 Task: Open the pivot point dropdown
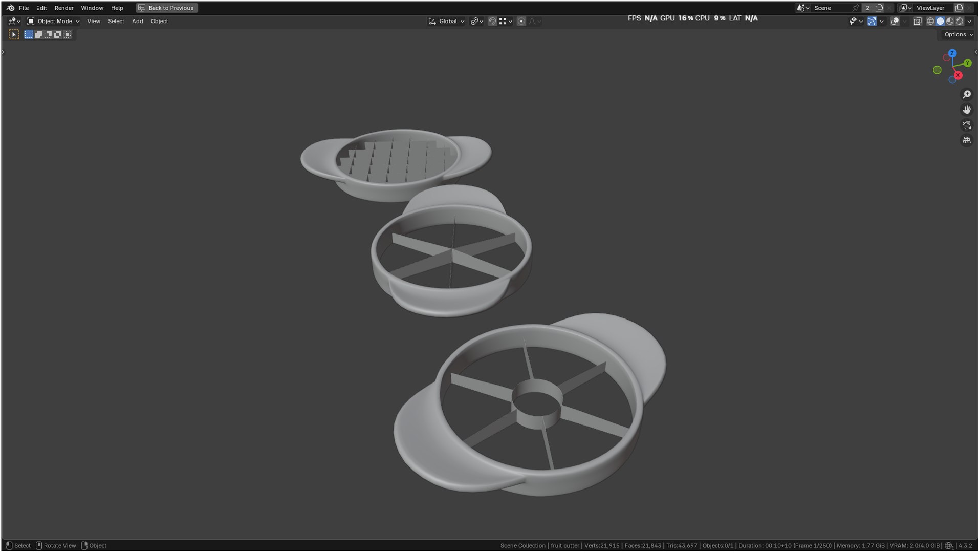pos(477,21)
